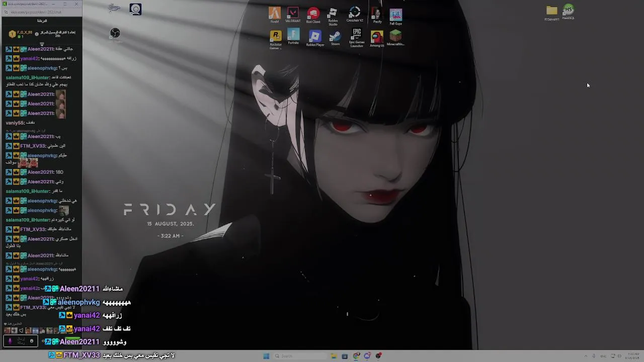Open Roblox Studio desktop icon
The height and width of the screenshot is (362, 644).
(333, 17)
